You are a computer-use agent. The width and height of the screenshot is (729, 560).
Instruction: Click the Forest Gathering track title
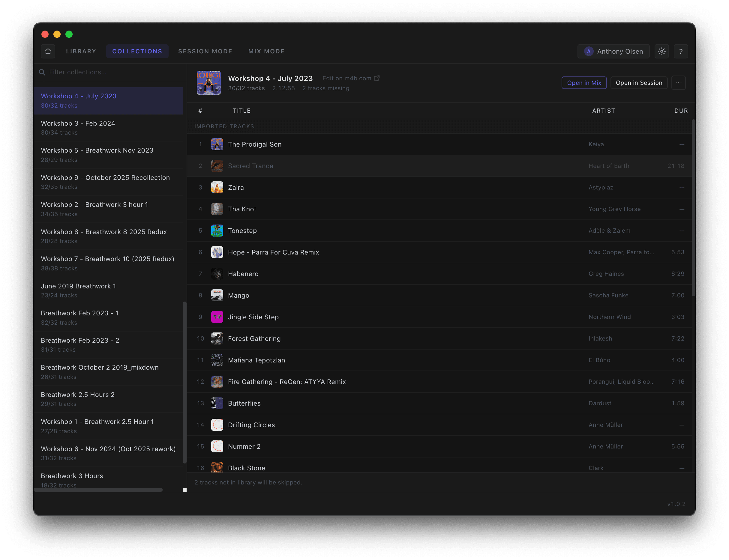coord(254,339)
